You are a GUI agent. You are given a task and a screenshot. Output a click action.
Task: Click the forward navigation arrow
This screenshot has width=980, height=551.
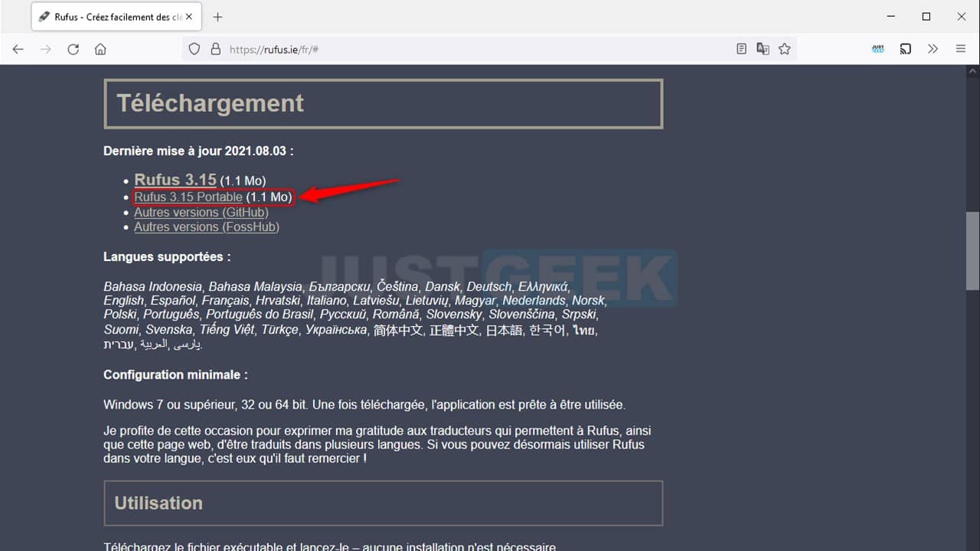tap(46, 49)
